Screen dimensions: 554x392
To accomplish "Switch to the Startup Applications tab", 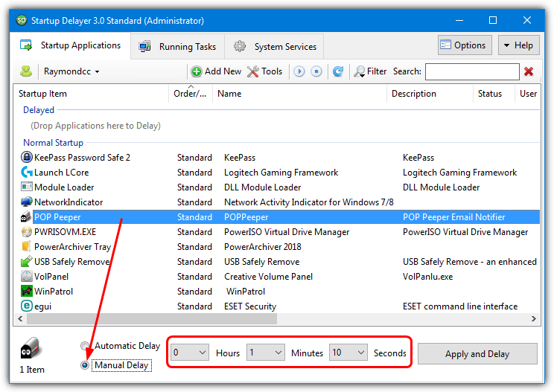I will [x=70, y=45].
